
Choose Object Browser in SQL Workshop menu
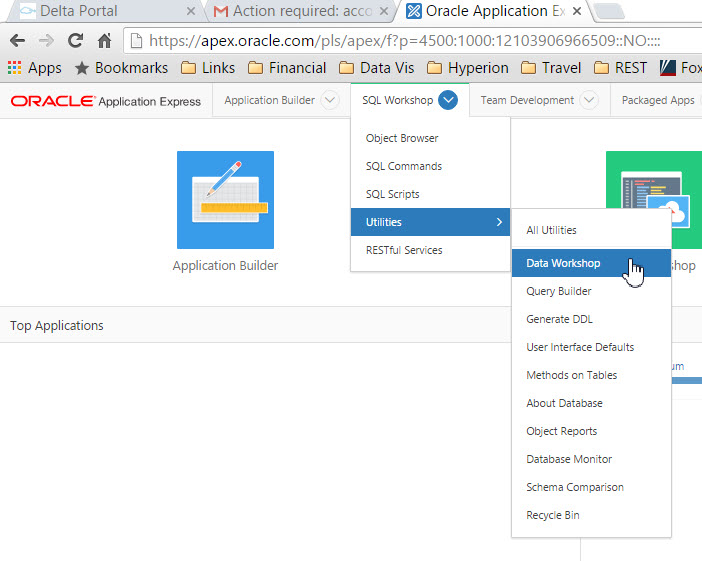pos(402,139)
